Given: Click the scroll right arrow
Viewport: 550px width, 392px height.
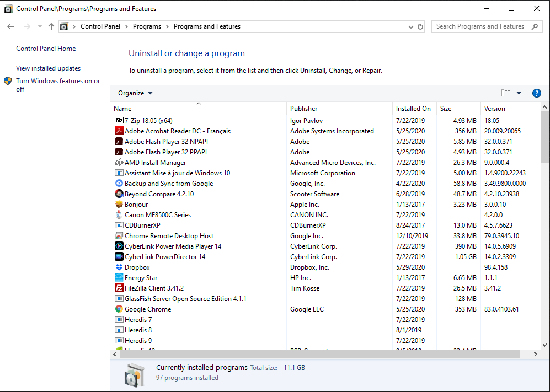Looking at the screenshot, I should coord(536,354).
